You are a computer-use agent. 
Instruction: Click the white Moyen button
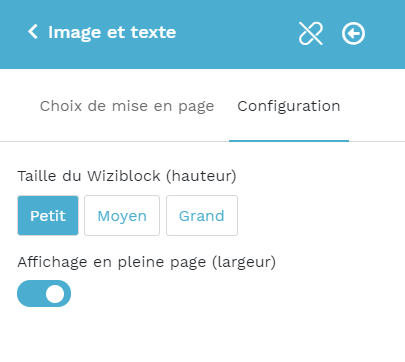pyautogui.click(x=122, y=216)
